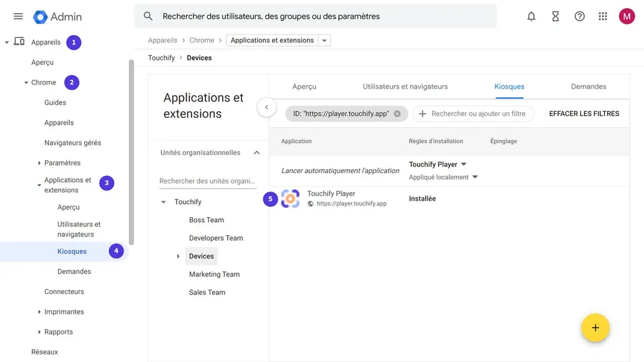Click EFFACER LES FILTRES to clear filters
This screenshot has height=362, width=644.
pyautogui.click(x=583, y=114)
